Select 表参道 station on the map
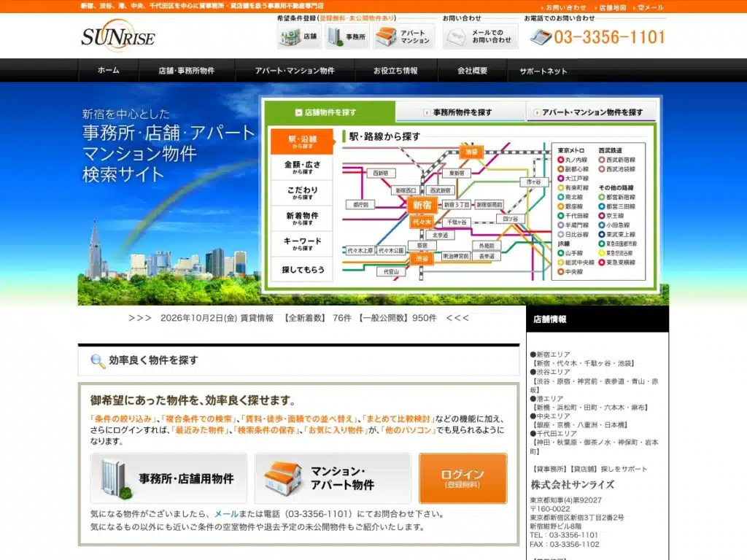 (487, 256)
